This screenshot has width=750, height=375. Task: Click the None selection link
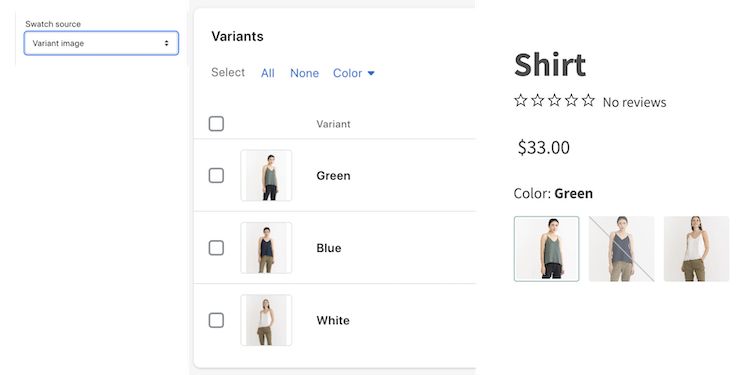[304, 73]
